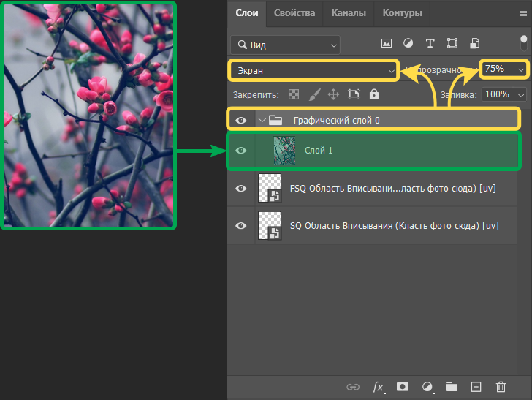
Task: Toggle visibility of Графический слой 0 group
Action: coord(240,120)
